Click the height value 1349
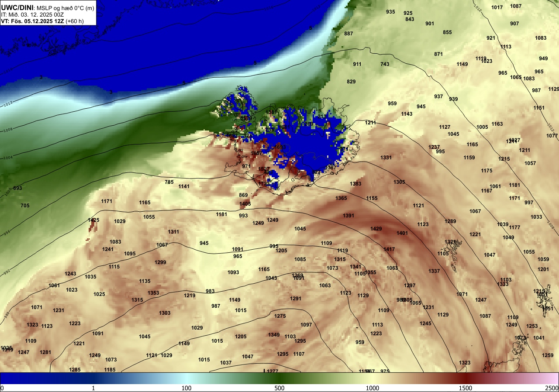Viewport: 559px width, 392px height. (274, 335)
